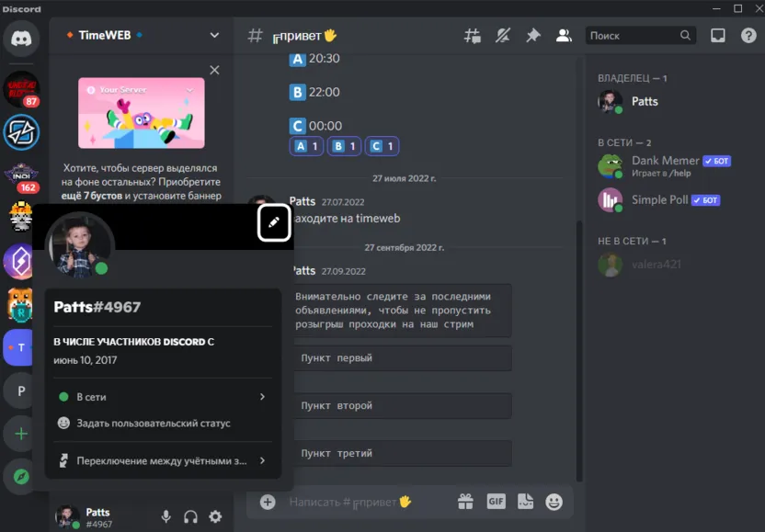Viewport: 765px width, 532px height.
Task: Close the server boost banner prompt
Action: click(x=214, y=70)
